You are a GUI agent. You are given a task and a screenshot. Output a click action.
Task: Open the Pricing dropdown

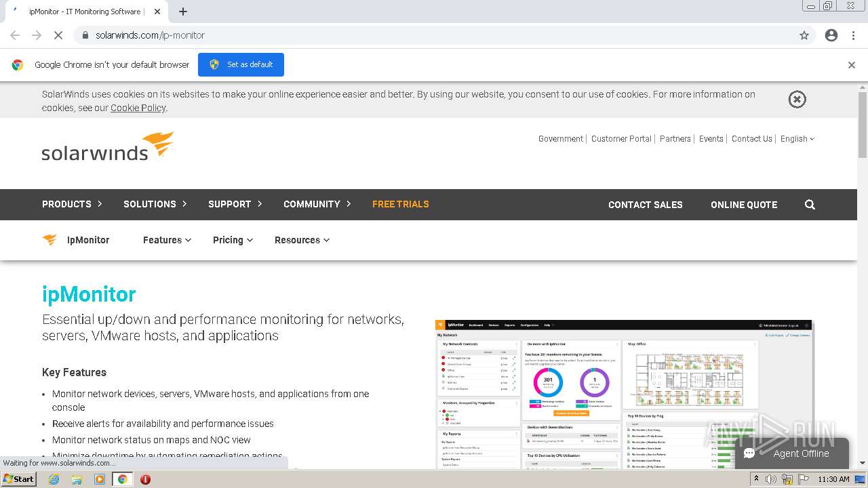(233, 240)
